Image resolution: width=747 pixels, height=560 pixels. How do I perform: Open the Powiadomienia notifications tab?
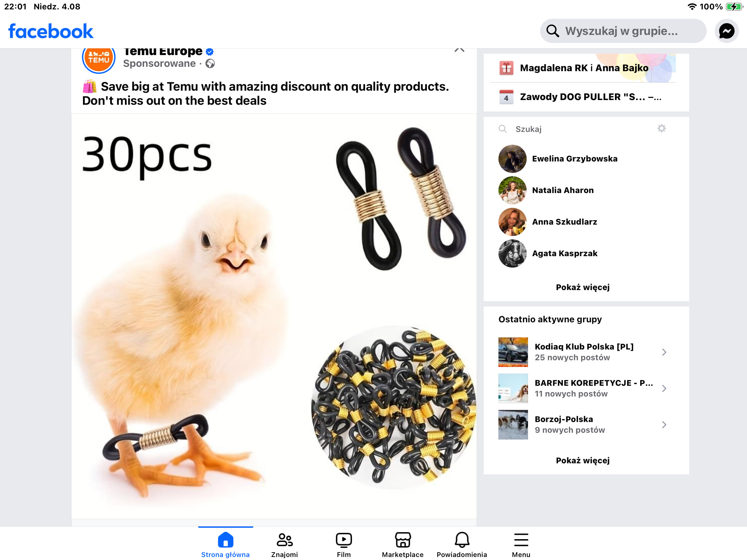462,545
